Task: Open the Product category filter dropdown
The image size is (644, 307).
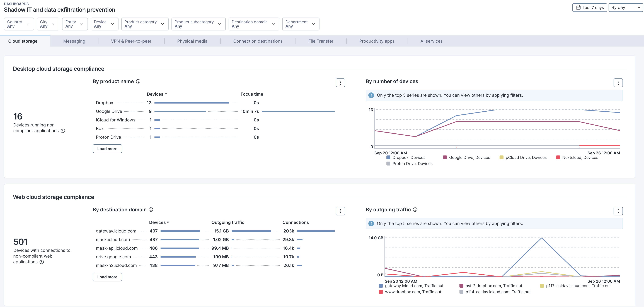Action: pos(144,24)
